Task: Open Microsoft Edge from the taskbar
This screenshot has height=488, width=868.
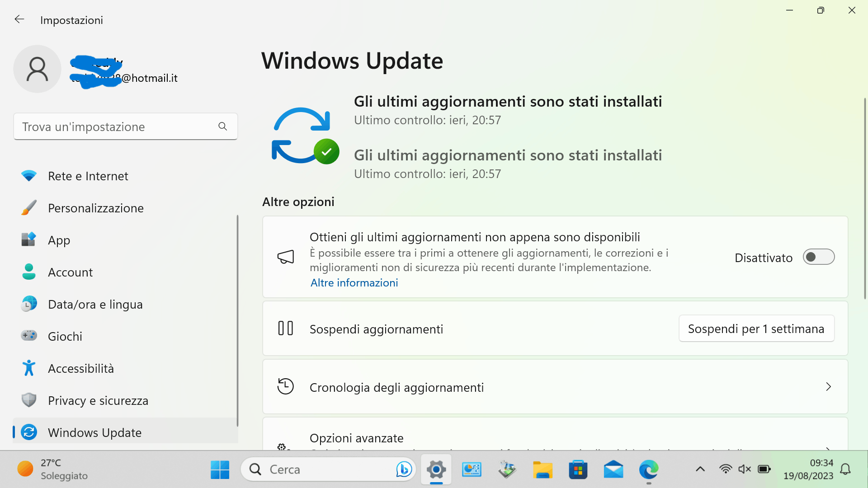Action: (x=648, y=470)
